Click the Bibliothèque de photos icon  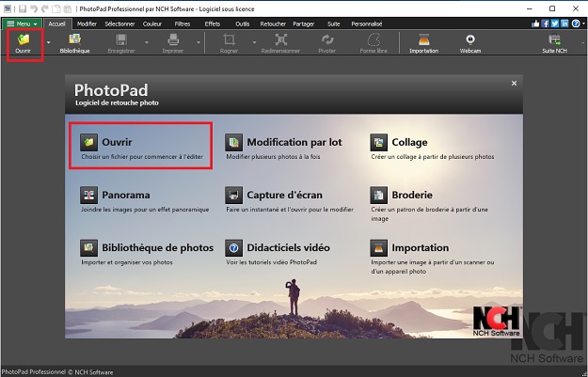click(88, 247)
